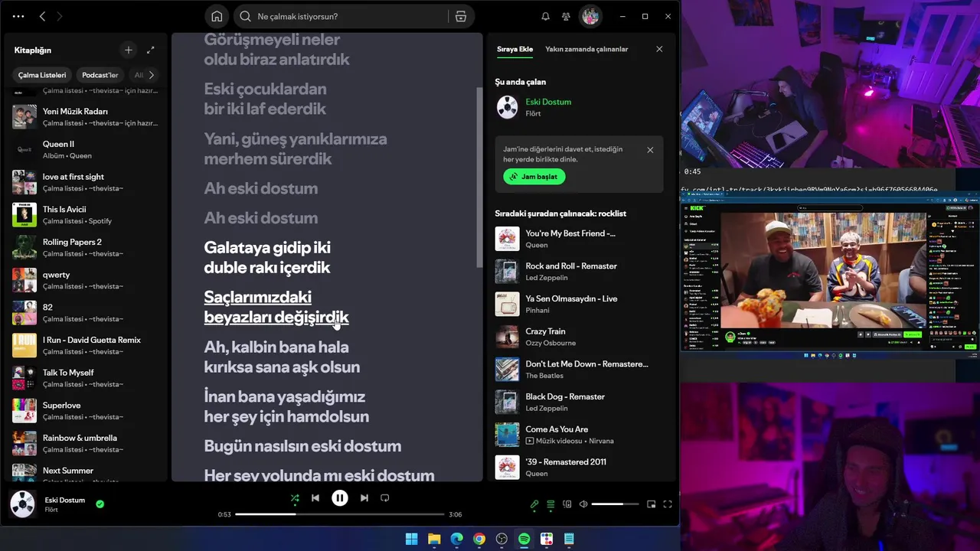Toggle the queue list icon
This screenshot has height=551, width=980.
click(550, 504)
